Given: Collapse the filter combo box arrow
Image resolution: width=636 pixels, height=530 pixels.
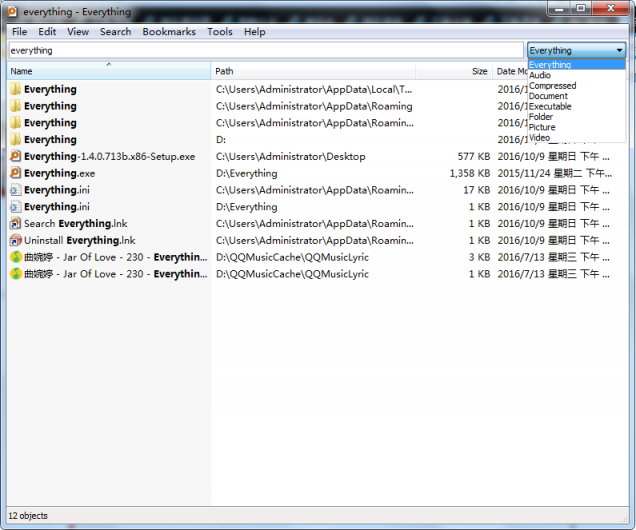Looking at the screenshot, I should [x=619, y=50].
